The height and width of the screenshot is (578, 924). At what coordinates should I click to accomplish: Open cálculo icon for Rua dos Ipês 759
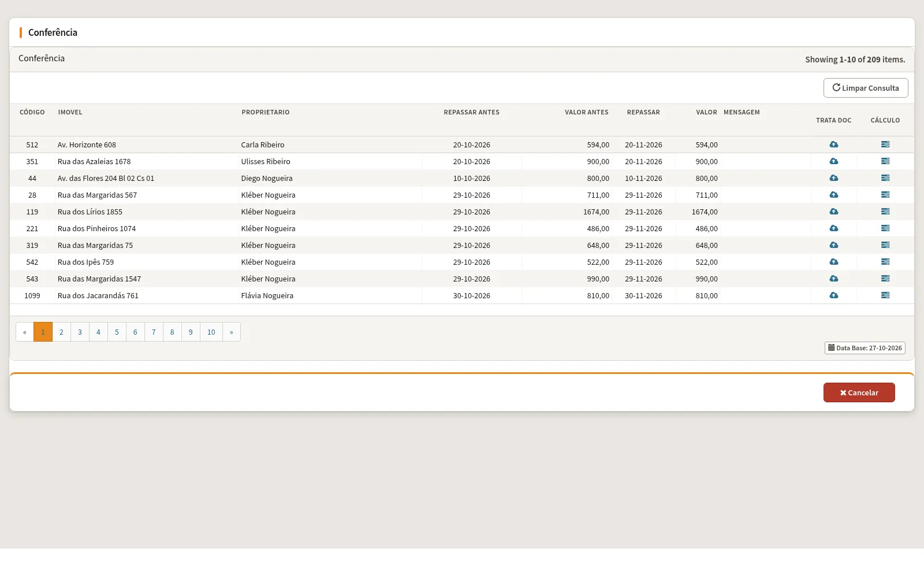click(x=885, y=262)
